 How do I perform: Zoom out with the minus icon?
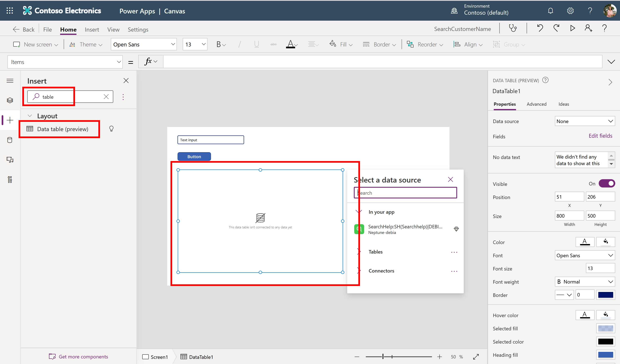pyautogui.click(x=357, y=357)
